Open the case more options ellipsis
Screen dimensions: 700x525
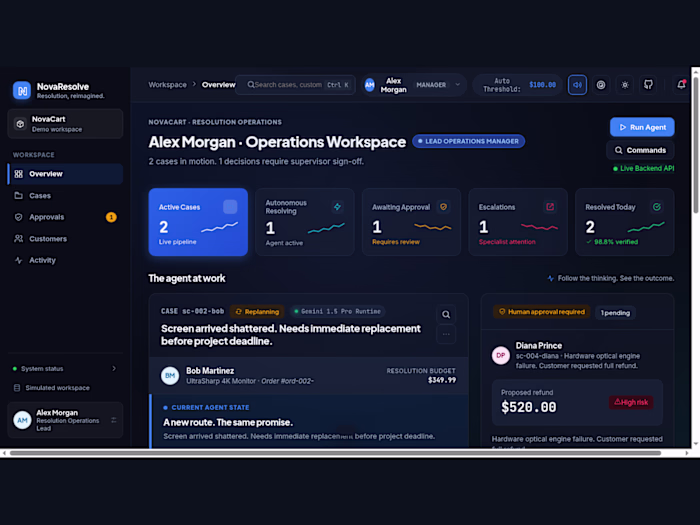pos(446,334)
